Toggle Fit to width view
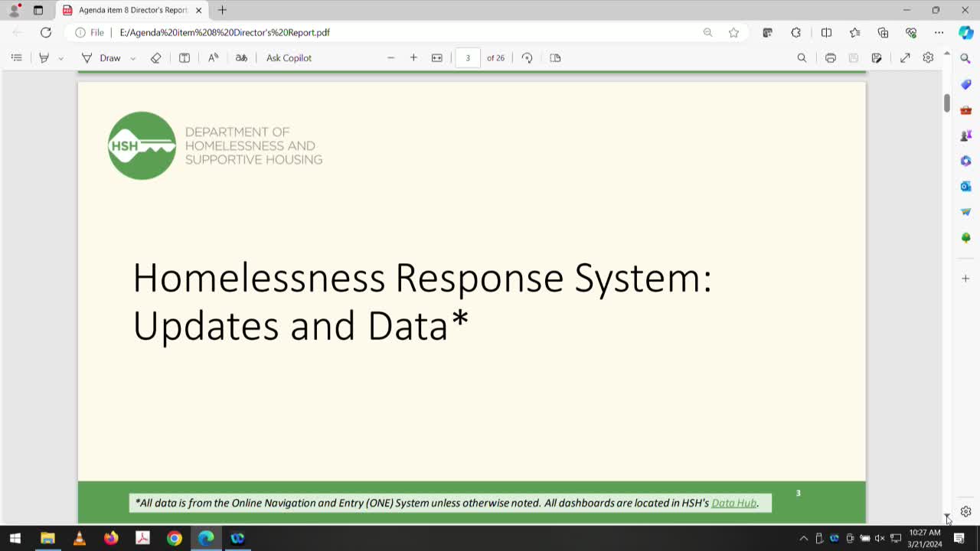The image size is (980, 551). 437,57
